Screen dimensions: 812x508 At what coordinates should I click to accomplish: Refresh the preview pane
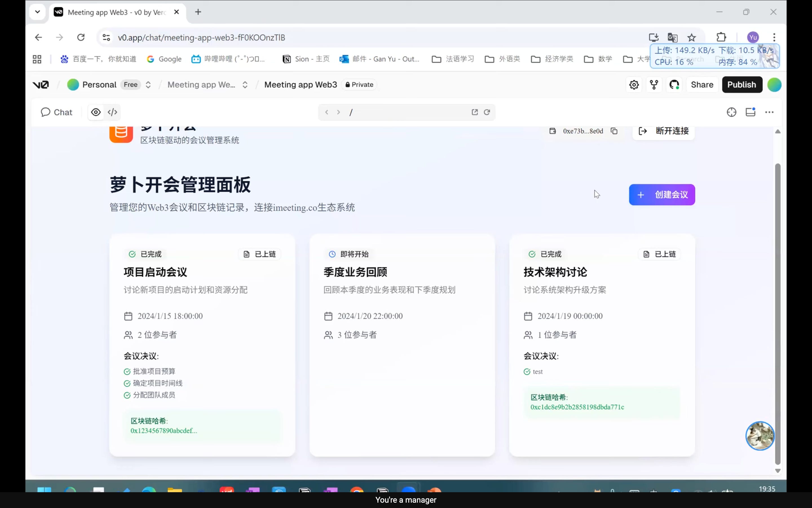pos(487,112)
